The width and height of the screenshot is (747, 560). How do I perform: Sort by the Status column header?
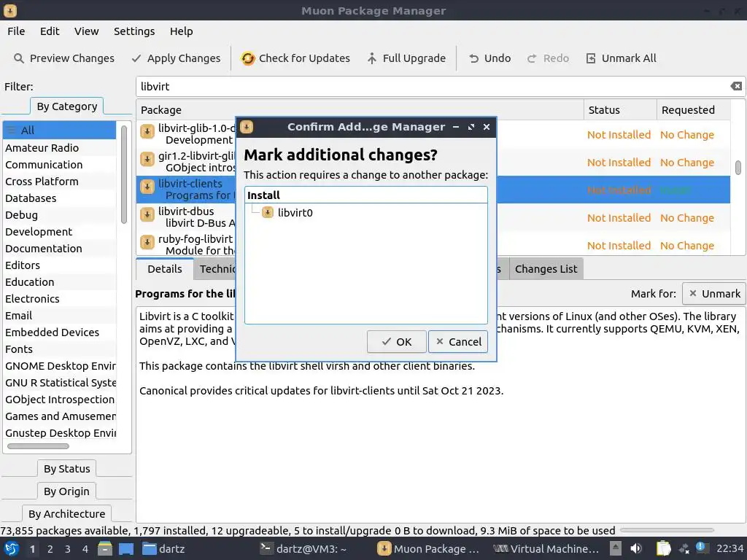coord(620,110)
